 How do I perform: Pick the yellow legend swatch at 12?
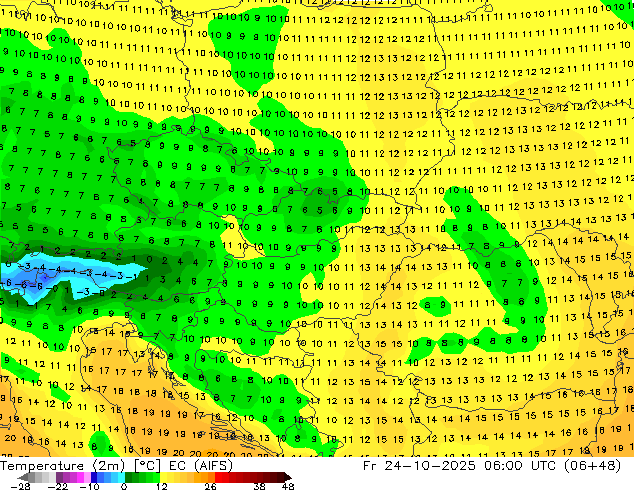coord(163,477)
